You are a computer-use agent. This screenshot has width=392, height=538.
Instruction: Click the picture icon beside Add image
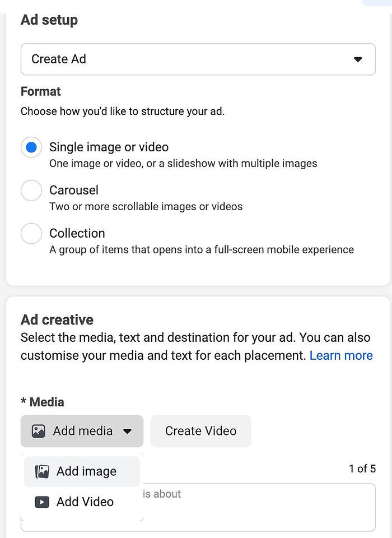tap(42, 472)
